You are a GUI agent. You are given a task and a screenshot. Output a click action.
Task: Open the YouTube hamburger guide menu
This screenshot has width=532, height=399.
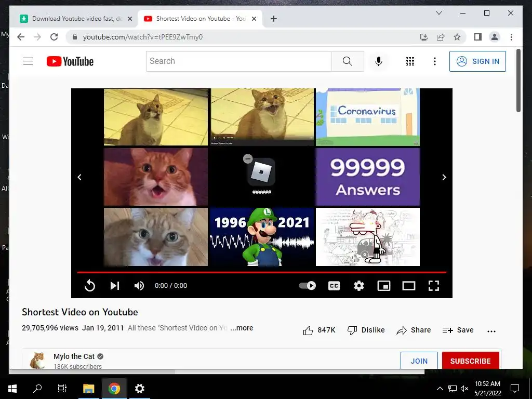[x=28, y=61]
